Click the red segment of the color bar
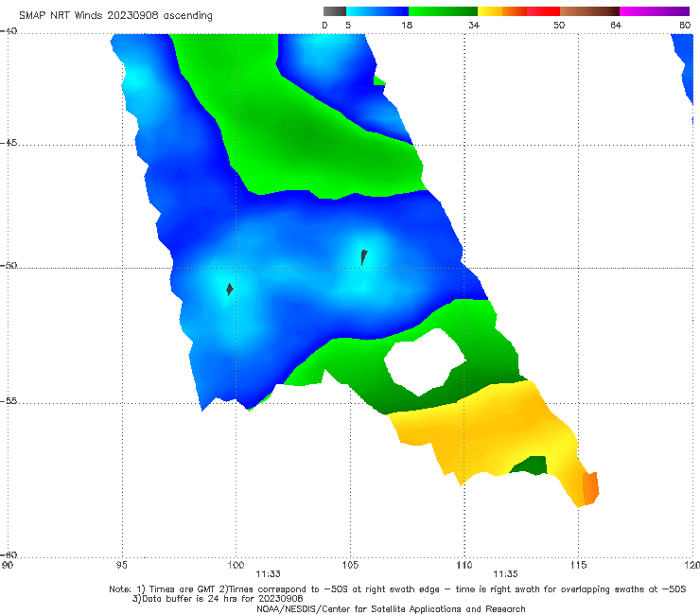Viewport: 700px width, 615px height. (x=543, y=11)
